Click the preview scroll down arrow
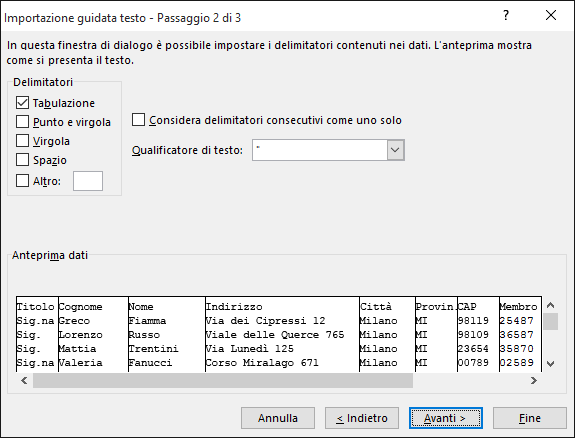575x438 pixels. pos(550,364)
